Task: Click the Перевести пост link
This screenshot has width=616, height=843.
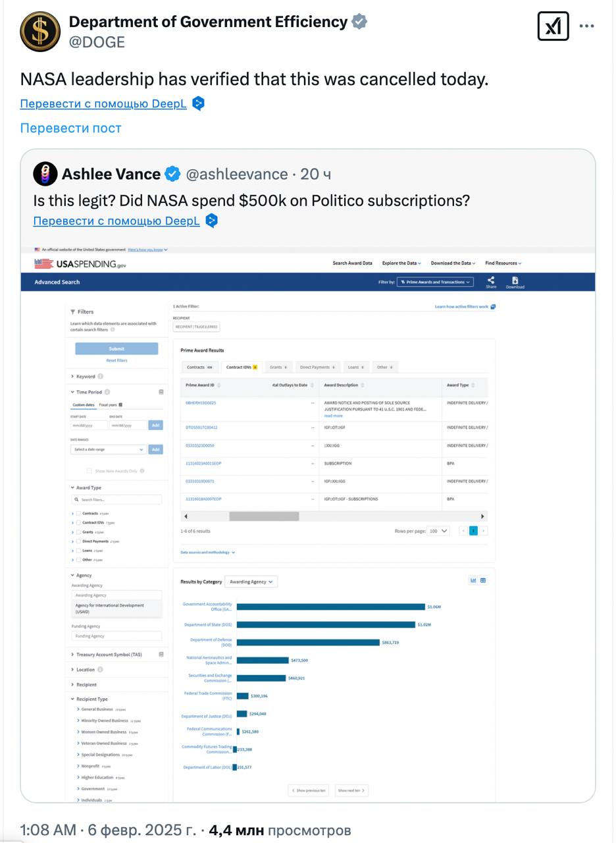Action: (x=70, y=128)
